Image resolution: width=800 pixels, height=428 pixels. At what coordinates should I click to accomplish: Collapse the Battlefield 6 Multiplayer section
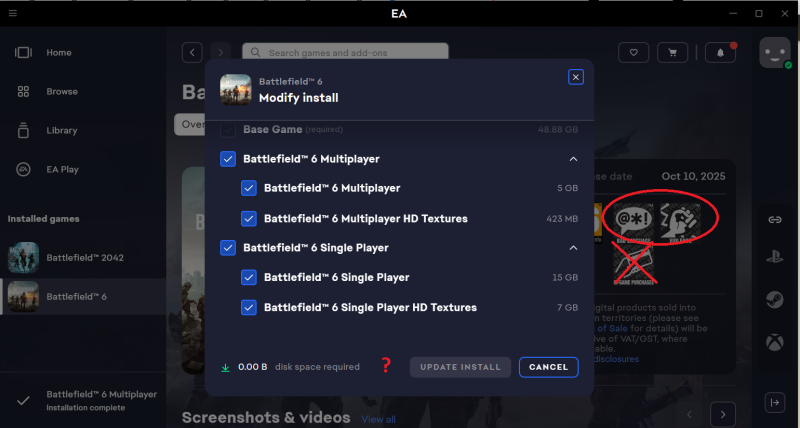(x=573, y=159)
